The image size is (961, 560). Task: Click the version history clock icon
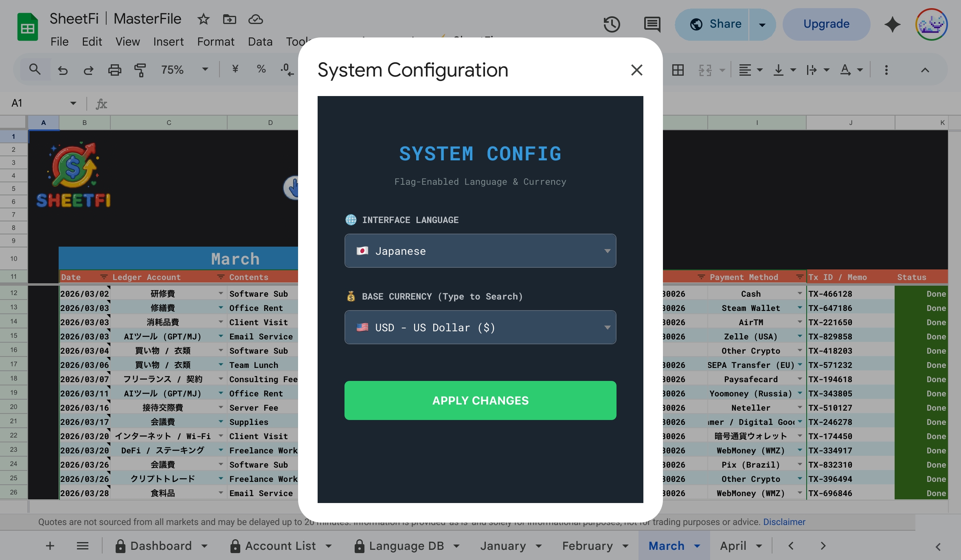611,24
